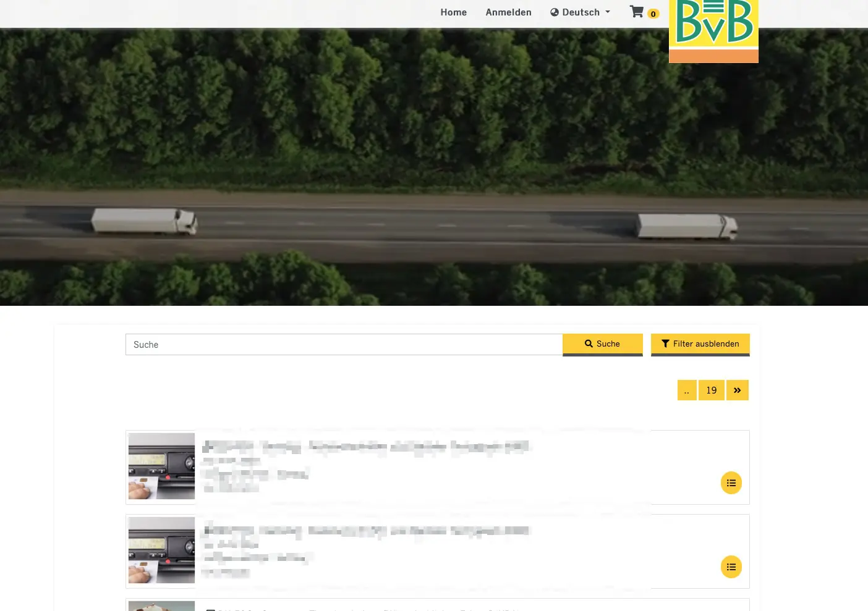This screenshot has height=611, width=868.
Task: Open the shopping cart icon
Action: (636, 12)
